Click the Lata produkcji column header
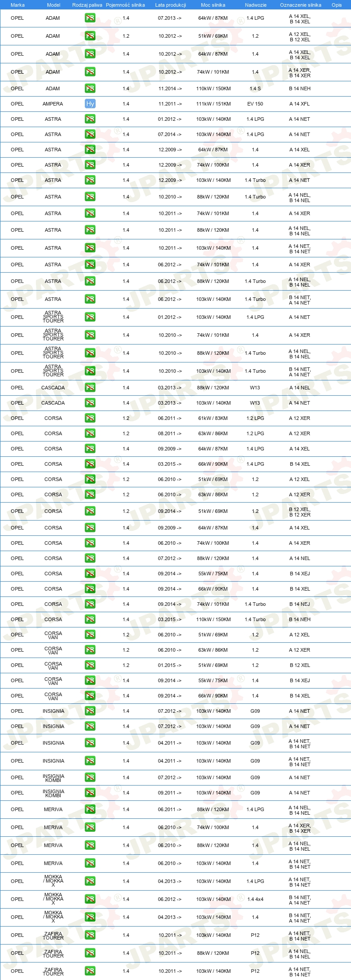This screenshot has height=980, width=351. 171,5
